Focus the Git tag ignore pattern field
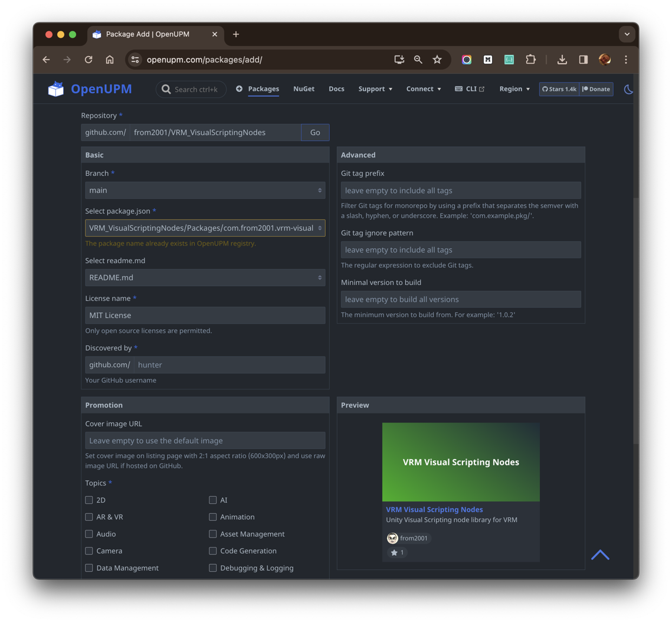The width and height of the screenshot is (672, 623). 461,250
